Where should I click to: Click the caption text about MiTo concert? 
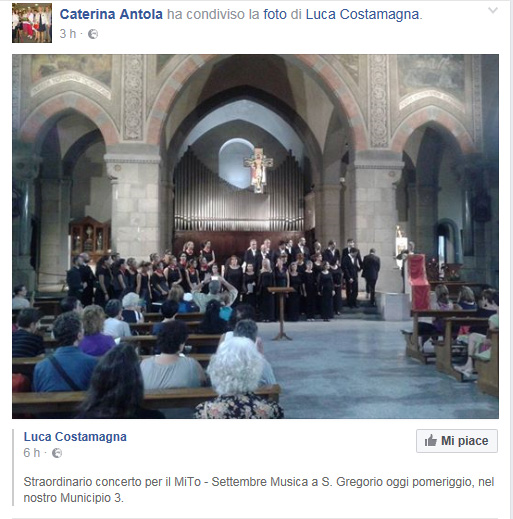pyautogui.click(x=259, y=490)
